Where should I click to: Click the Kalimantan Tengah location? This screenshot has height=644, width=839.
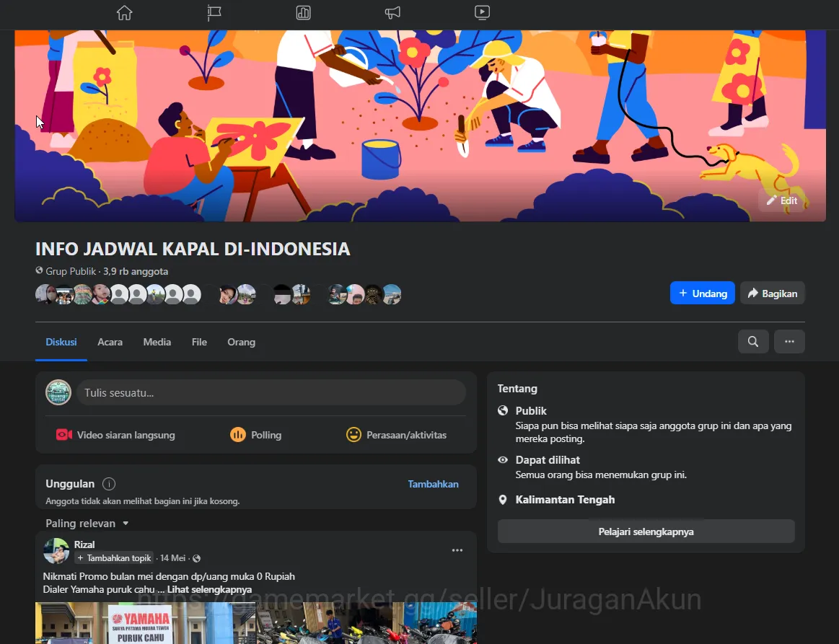click(565, 500)
